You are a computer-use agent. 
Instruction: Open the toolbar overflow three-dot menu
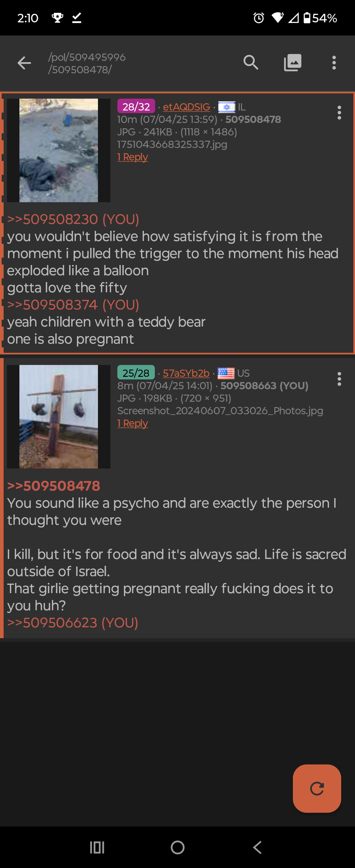point(334,63)
